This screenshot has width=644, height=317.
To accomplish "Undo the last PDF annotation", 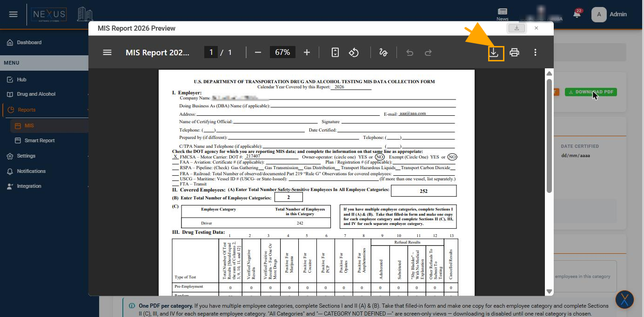I will point(409,53).
